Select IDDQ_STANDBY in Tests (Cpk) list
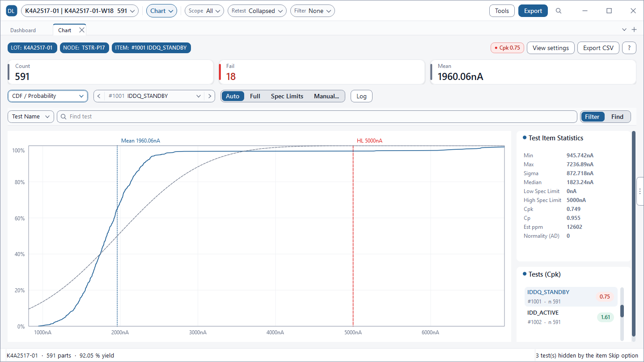This screenshot has width=644, height=362. point(571,297)
